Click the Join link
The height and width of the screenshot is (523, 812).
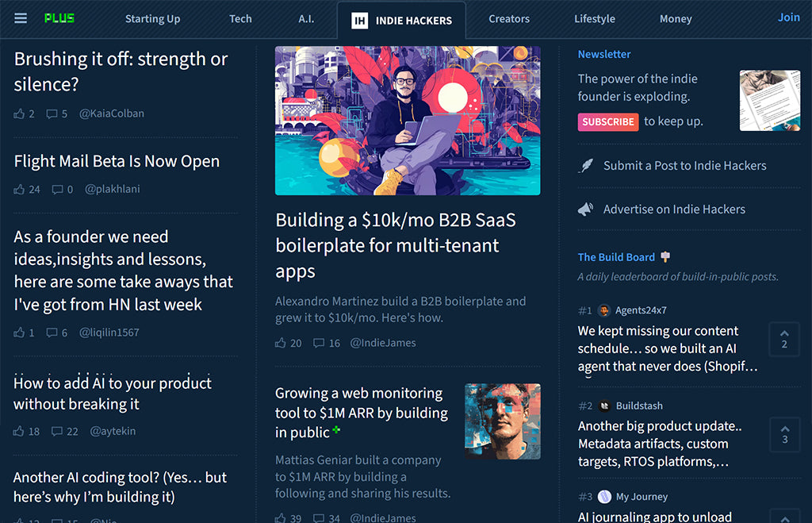(788, 17)
